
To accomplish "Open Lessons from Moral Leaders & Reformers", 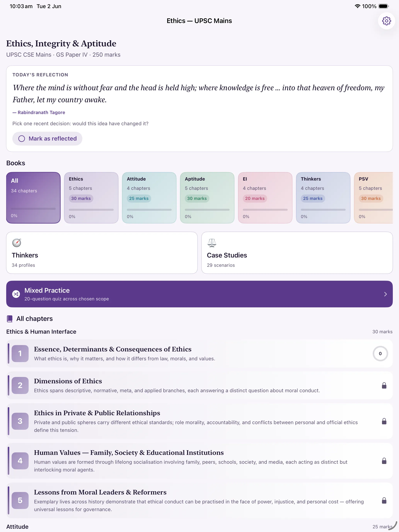I will click(x=199, y=500).
